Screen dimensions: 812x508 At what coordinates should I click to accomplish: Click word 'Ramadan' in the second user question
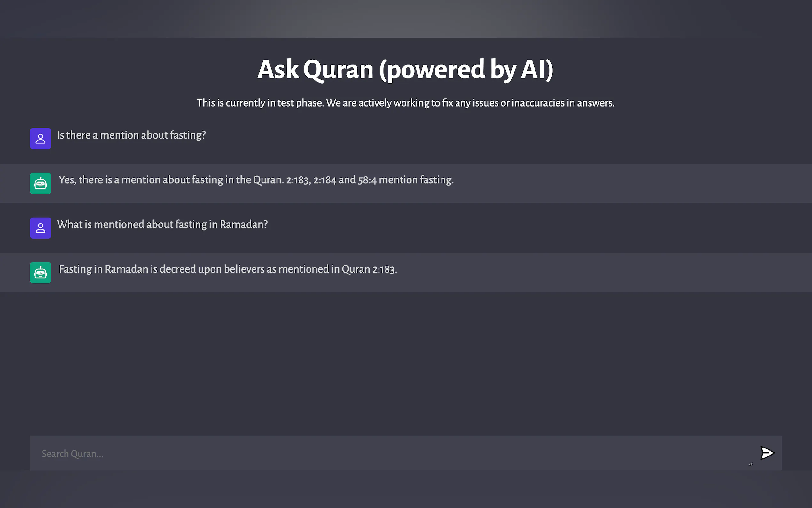(x=241, y=225)
